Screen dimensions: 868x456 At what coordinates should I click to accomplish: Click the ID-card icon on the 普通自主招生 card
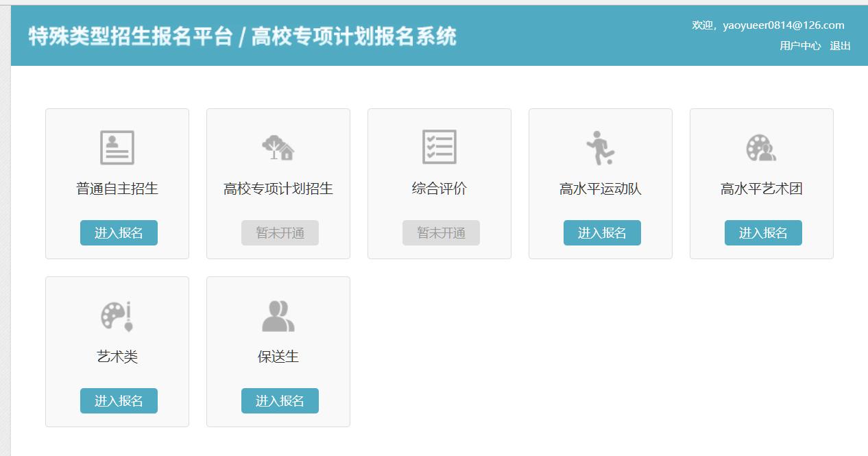click(117, 146)
